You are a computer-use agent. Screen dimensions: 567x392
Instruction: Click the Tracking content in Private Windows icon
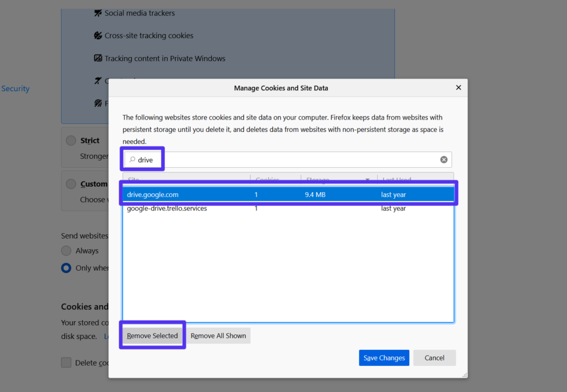tap(97, 58)
